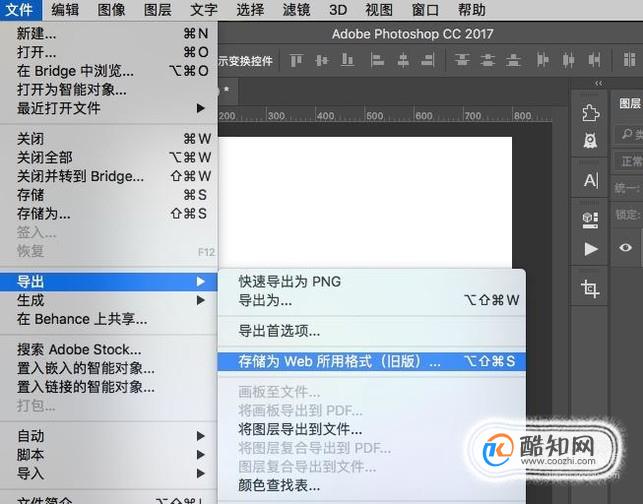The width and height of the screenshot is (643, 504).
Task: Click the align vertical centers icon
Action: click(x=322, y=60)
